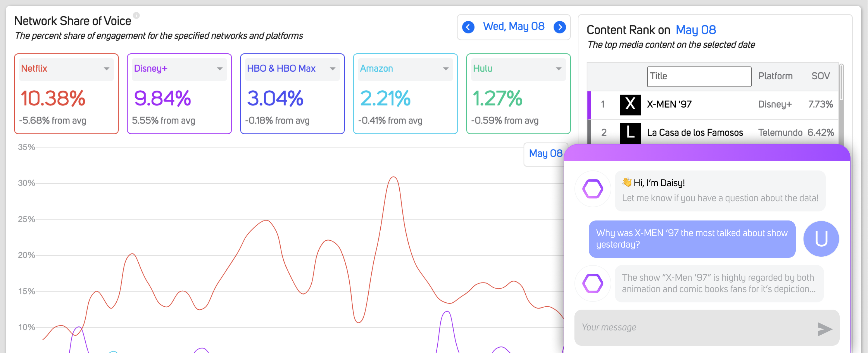Go to next date with right arrow

pyautogui.click(x=560, y=27)
